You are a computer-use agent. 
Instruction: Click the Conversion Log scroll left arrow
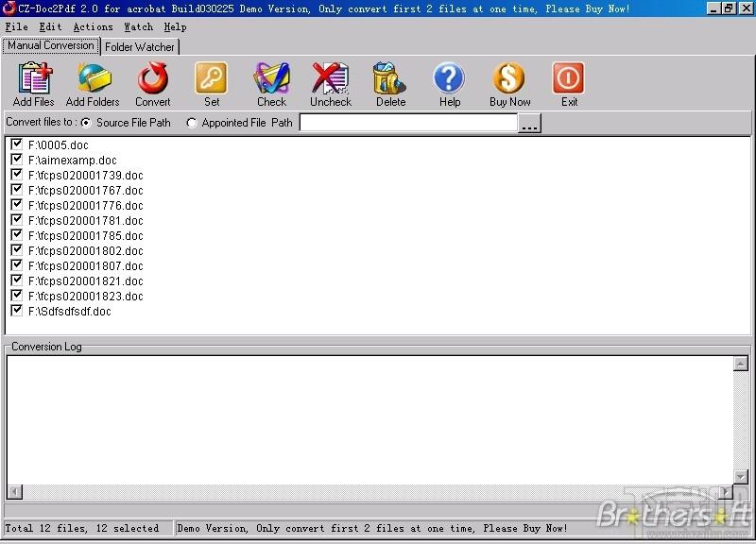(x=15, y=491)
